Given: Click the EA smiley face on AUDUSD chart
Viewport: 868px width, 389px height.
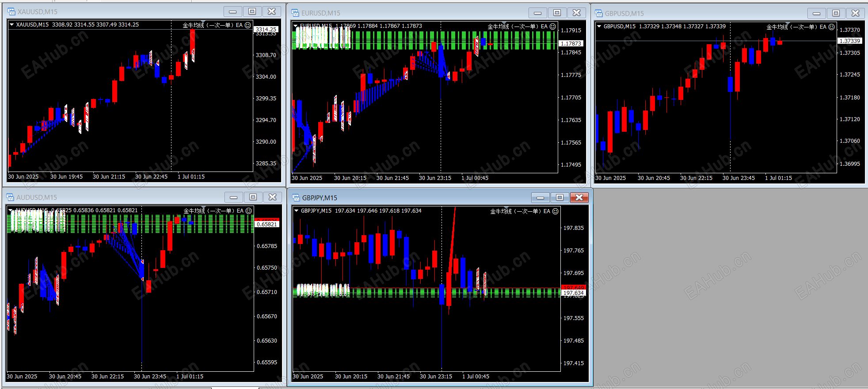Looking at the screenshot, I should 249,211.
